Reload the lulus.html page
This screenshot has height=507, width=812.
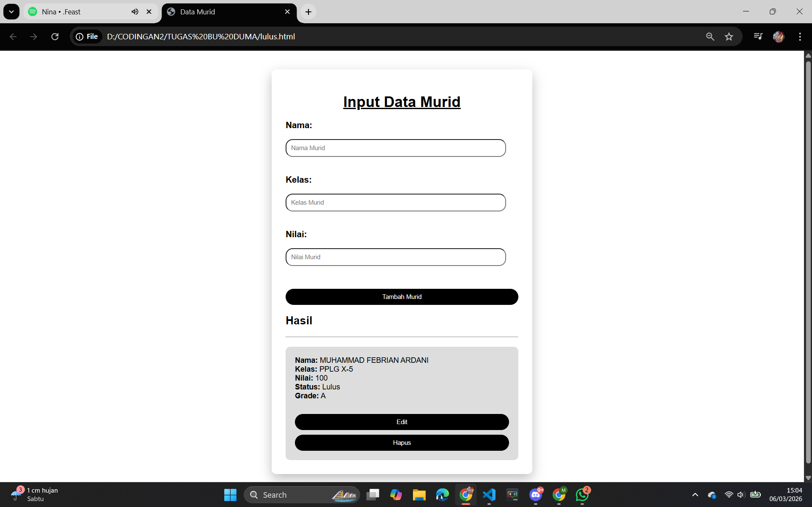pyautogui.click(x=55, y=36)
